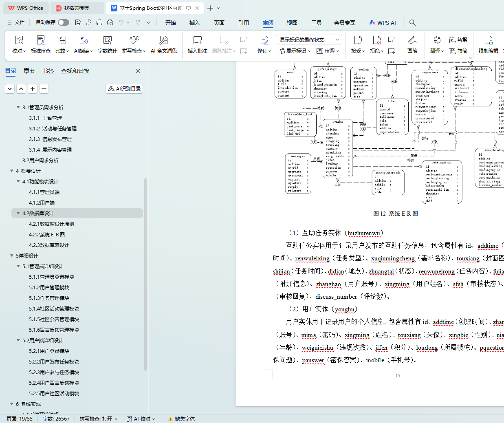Switch to the 视图 ribbon tab

click(292, 23)
